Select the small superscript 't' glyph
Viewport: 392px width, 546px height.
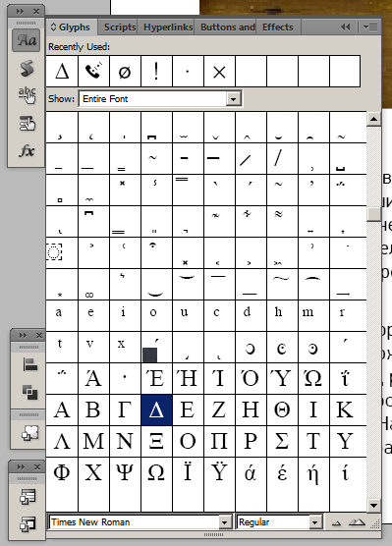pyautogui.click(x=62, y=347)
